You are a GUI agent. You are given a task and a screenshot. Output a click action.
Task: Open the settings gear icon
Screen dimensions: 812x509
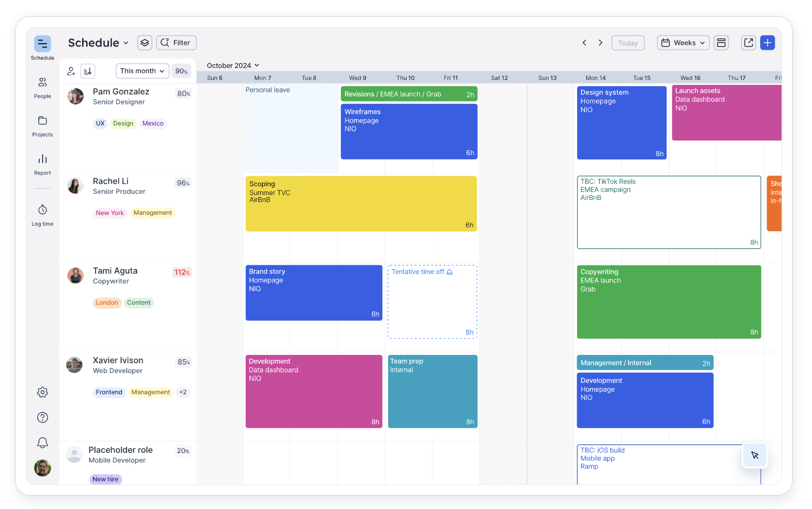pyautogui.click(x=43, y=392)
